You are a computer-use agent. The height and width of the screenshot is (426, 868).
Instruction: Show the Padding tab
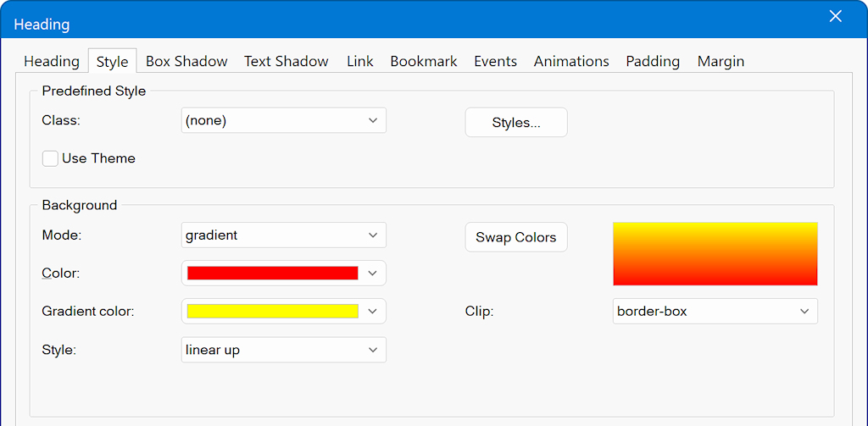click(x=653, y=62)
